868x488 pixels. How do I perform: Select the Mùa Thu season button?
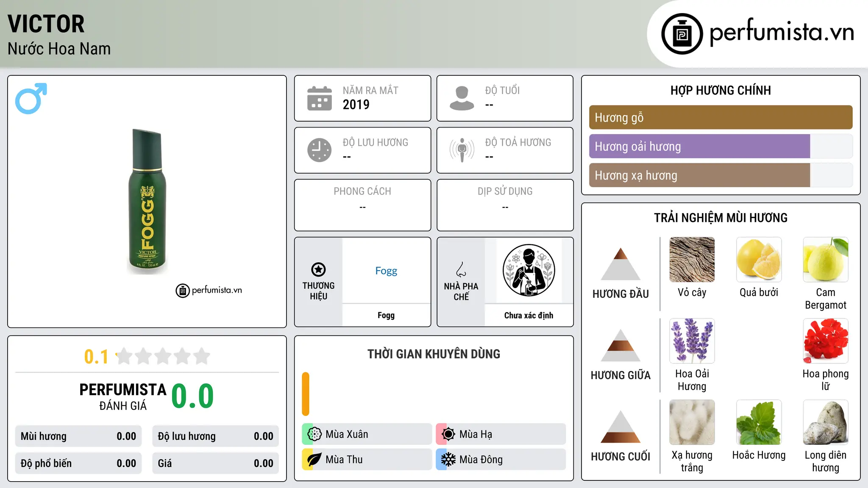click(367, 460)
